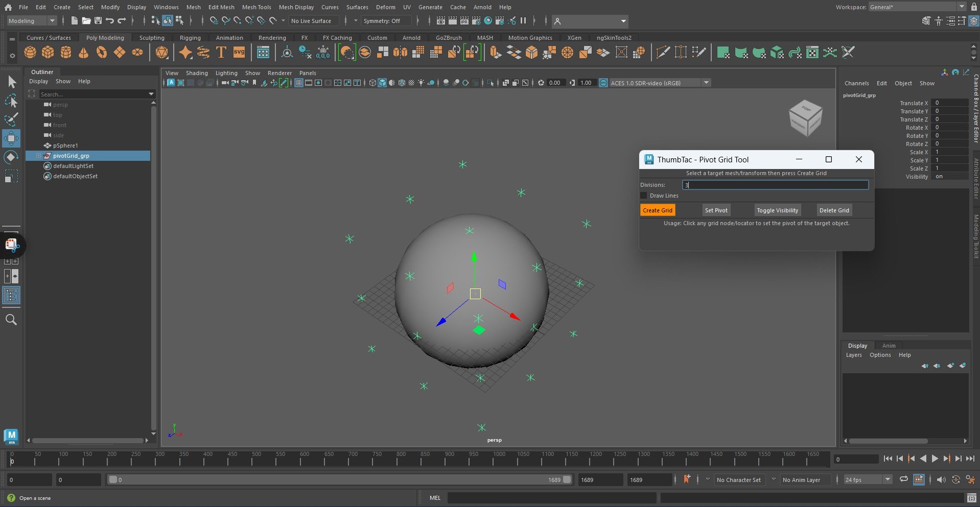Click the Divisions input field
The height and width of the screenshot is (507, 980).
(x=775, y=185)
